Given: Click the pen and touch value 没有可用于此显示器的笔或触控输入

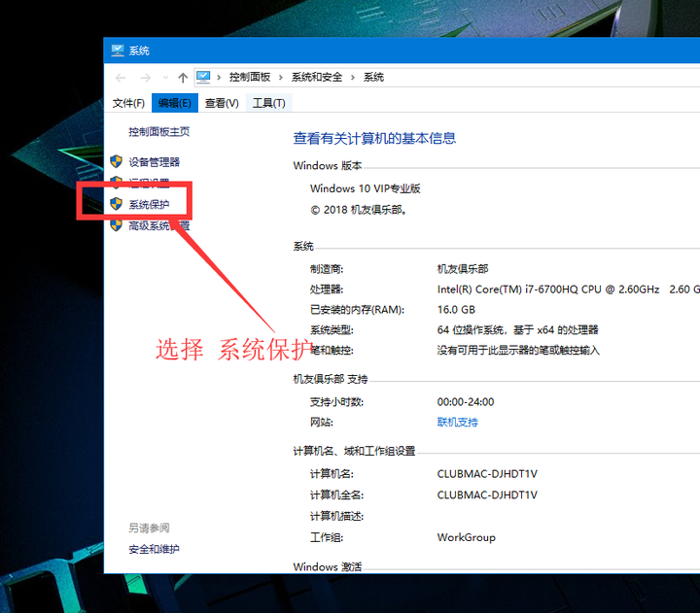Looking at the screenshot, I should (518, 351).
